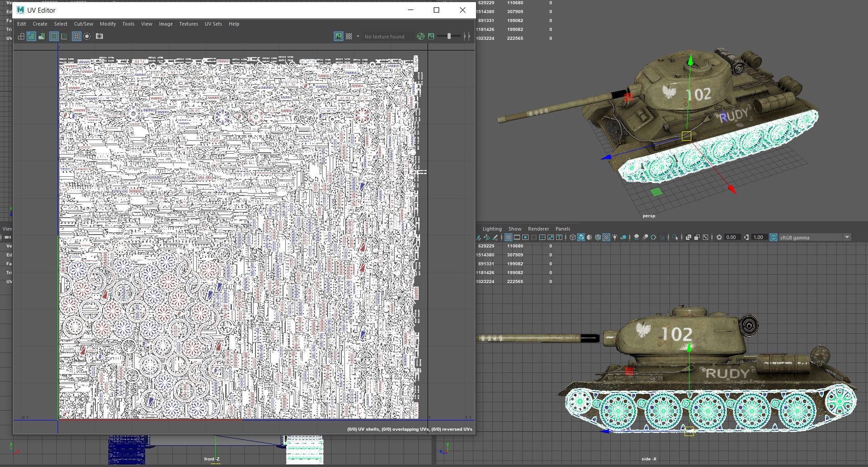
Task: Open the Show menu in side view panel
Action: [x=515, y=229]
